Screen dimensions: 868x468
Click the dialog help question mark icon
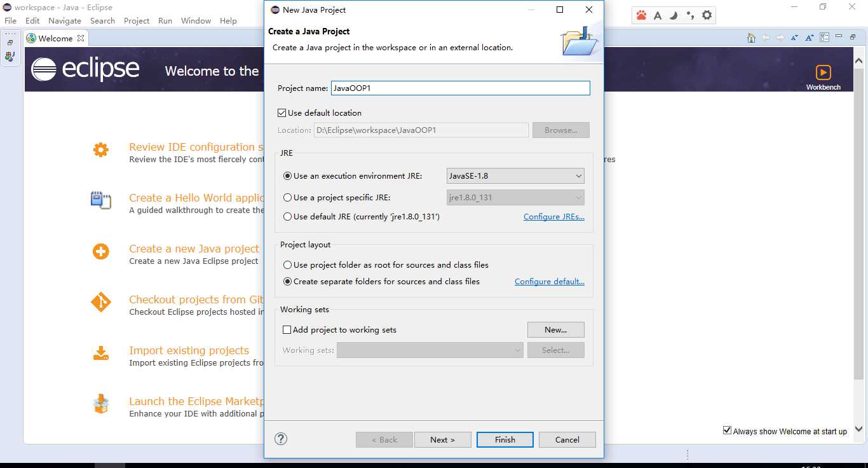coord(281,439)
